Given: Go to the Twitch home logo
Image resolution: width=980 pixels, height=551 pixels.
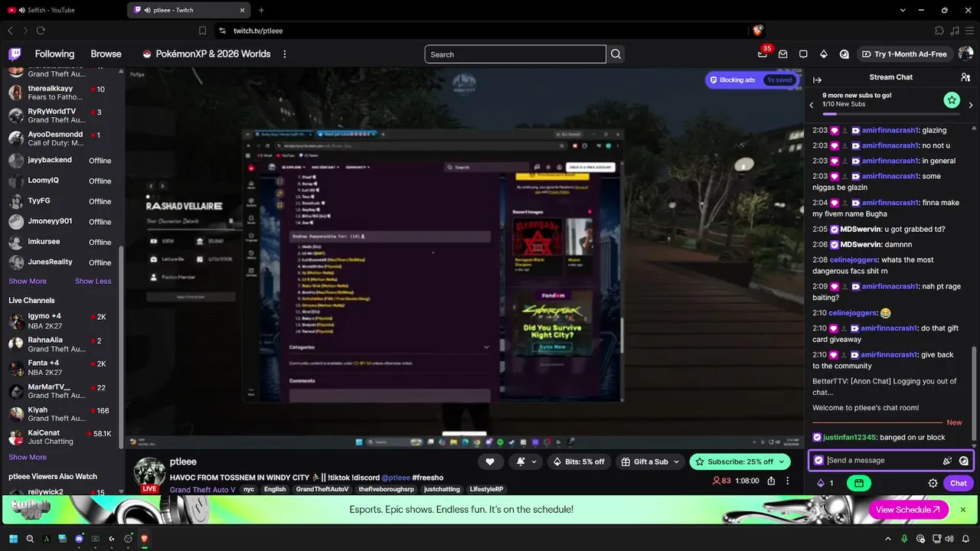Looking at the screenshot, I should (x=15, y=54).
